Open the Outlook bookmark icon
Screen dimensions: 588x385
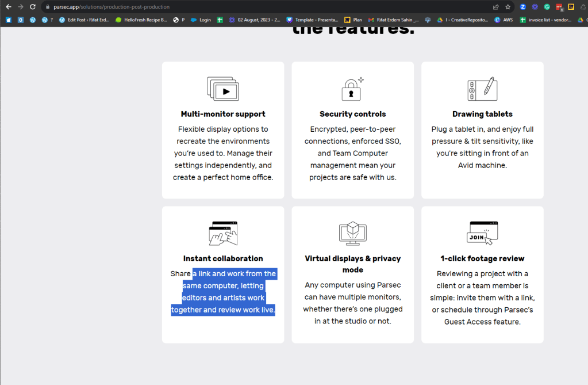coord(21,20)
